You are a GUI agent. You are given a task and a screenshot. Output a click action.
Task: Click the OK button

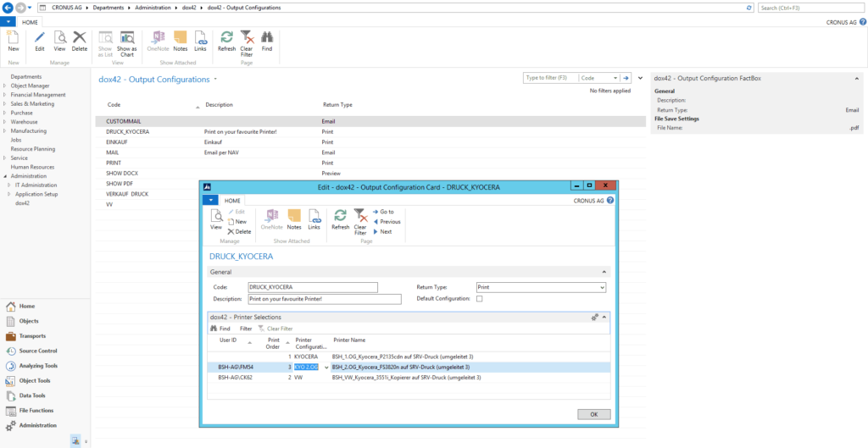[593, 414]
